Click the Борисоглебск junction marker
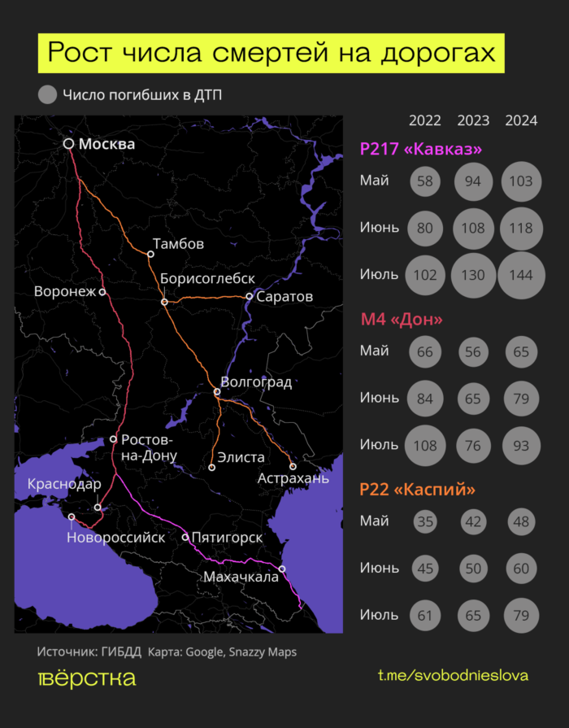The image size is (569, 728). pyautogui.click(x=164, y=302)
